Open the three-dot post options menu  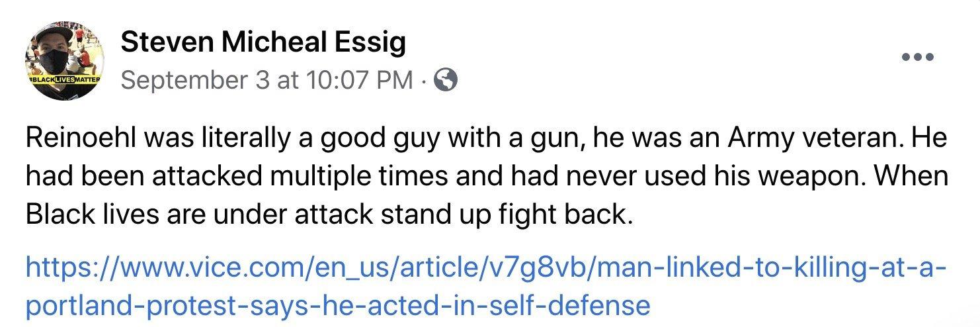(918, 58)
